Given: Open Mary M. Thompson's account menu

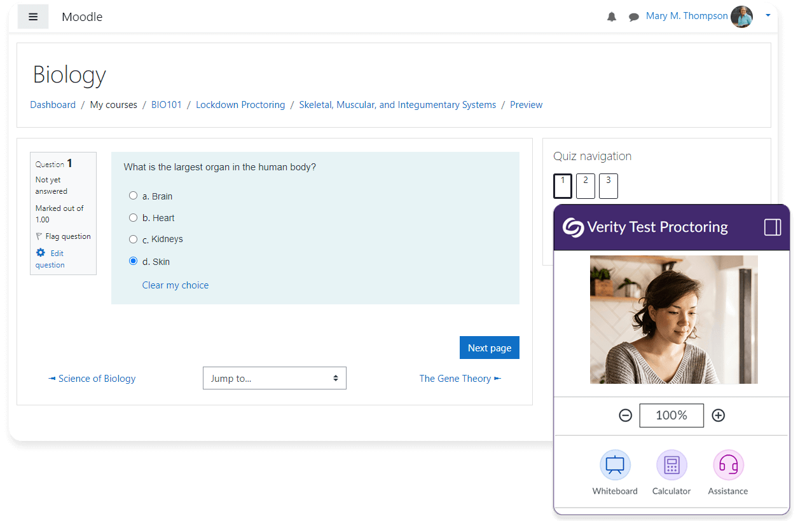Looking at the screenshot, I should coord(687,16).
